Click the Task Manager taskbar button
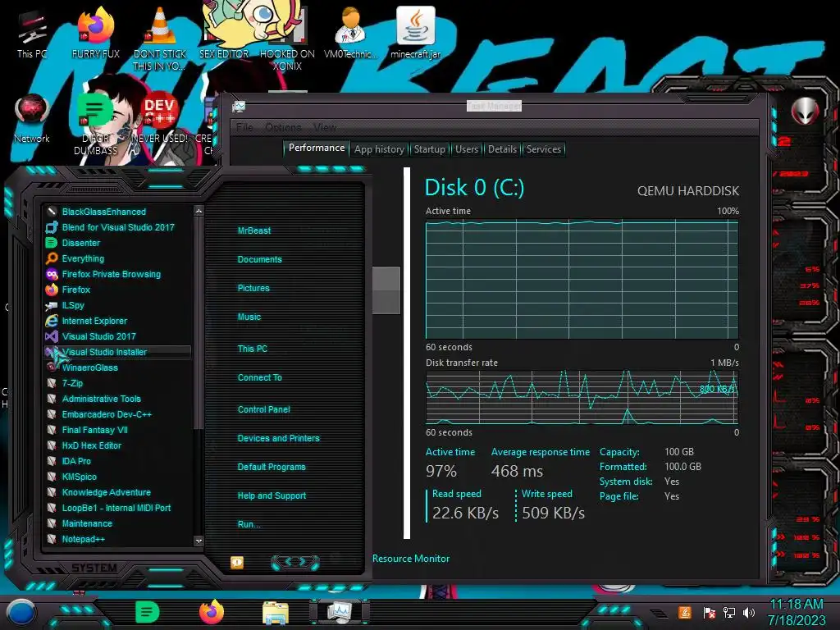Viewport: 840px width, 630px height. click(340, 612)
